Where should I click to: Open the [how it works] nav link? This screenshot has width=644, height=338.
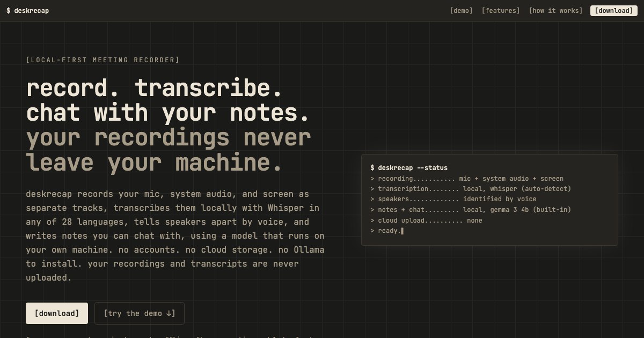click(x=555, y=11)
